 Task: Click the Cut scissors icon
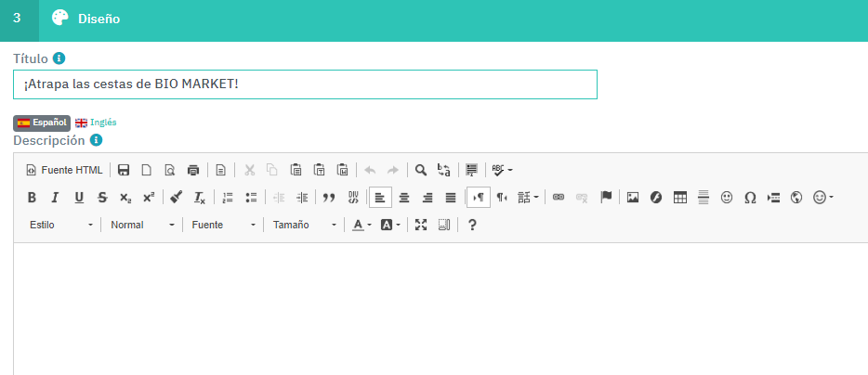[250, 170]
